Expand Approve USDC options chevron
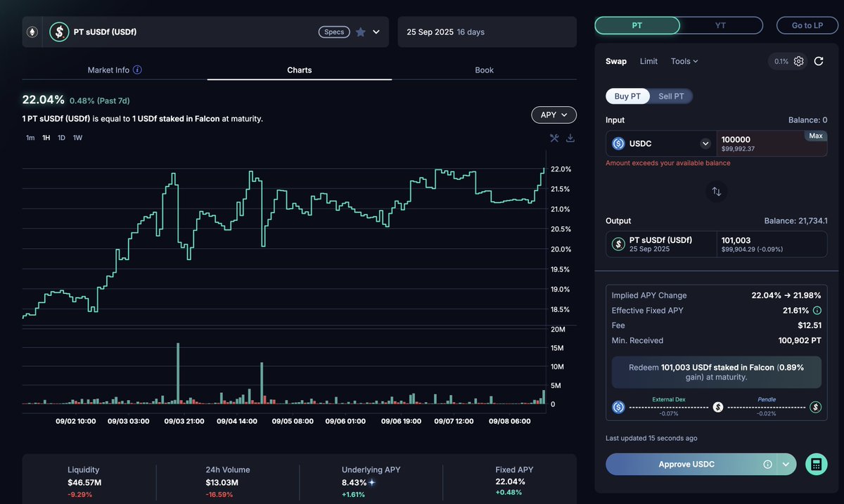 [786, 464]
